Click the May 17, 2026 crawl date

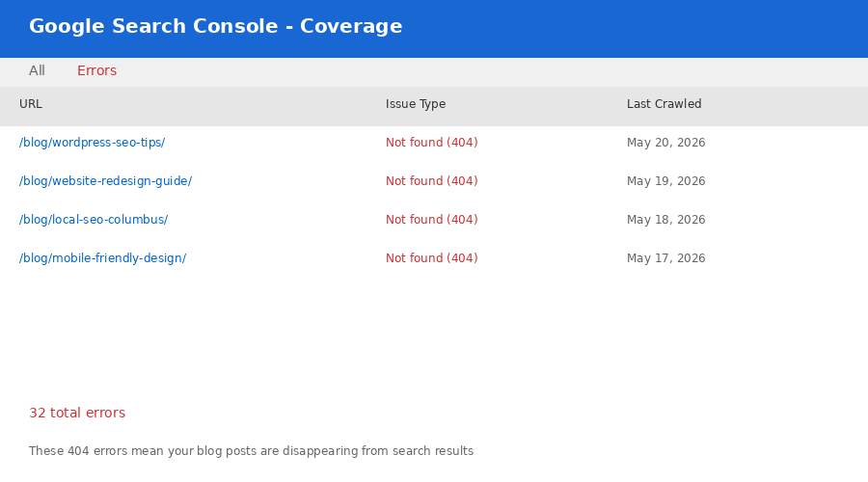pyautogui.click(x=665, y=258)
